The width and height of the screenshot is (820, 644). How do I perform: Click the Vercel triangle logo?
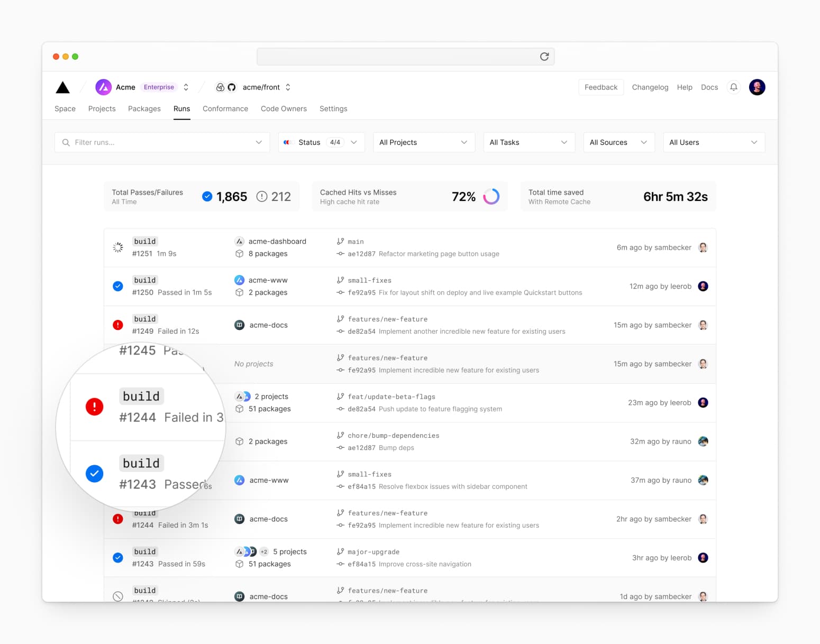62,87
